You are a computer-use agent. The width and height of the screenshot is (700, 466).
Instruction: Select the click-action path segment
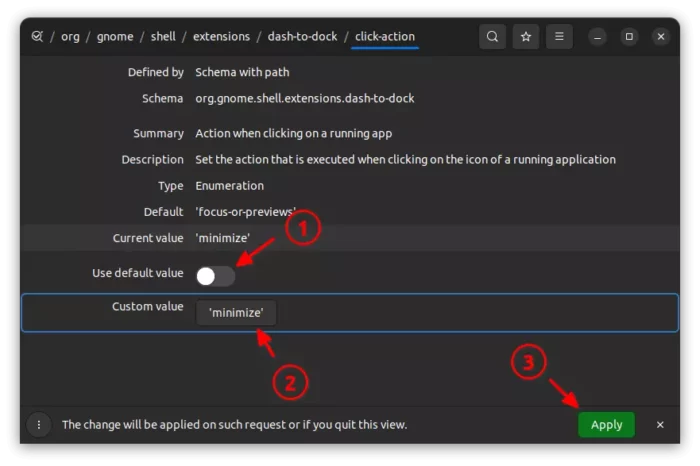385,37
